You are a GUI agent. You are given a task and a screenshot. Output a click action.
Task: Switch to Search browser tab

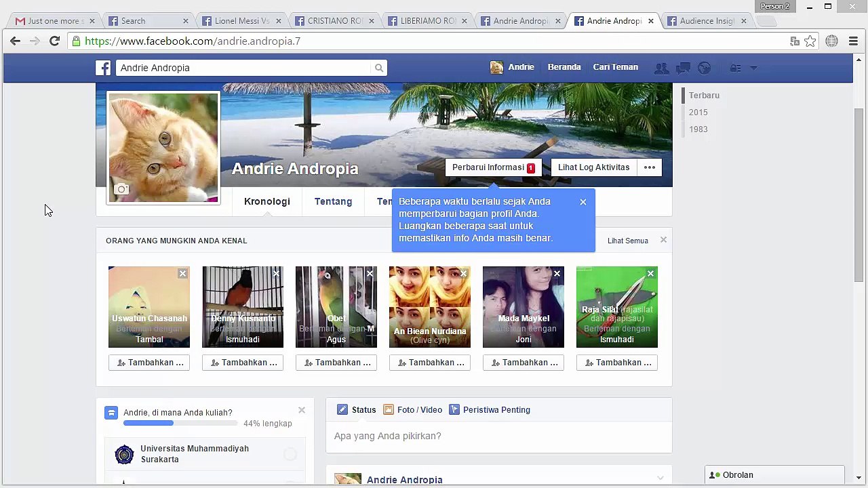[147, 21]
